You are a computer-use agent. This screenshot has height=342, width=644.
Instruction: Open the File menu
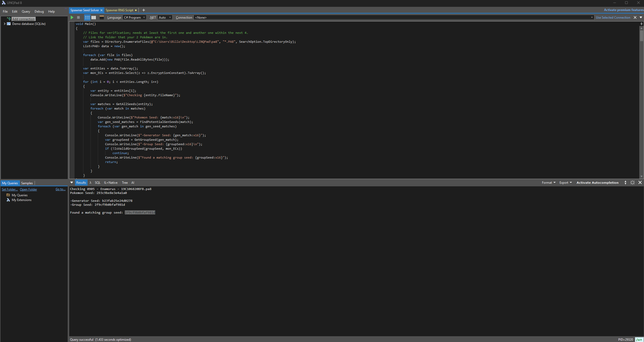point(5,12)
